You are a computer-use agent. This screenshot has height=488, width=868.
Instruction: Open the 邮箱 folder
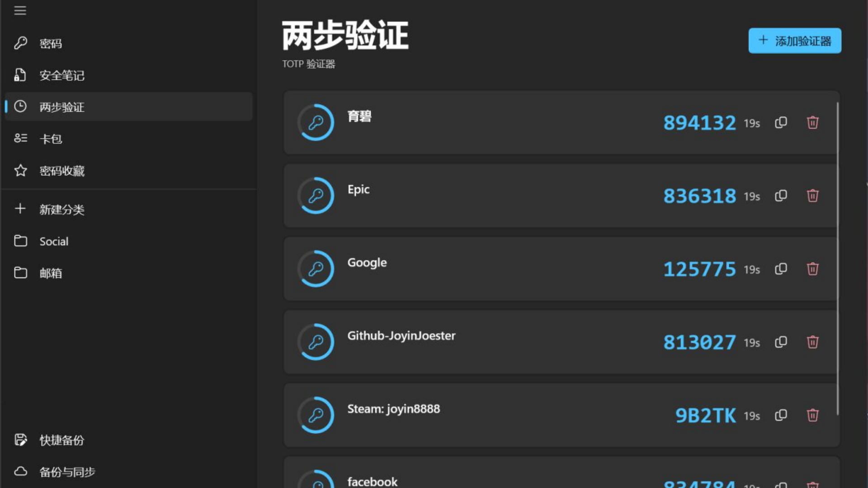[128, 273]
